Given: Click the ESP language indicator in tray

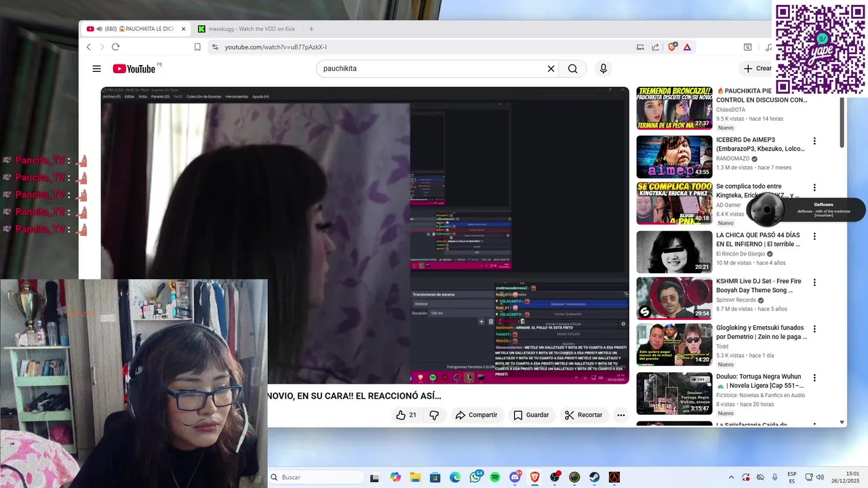Looking at the screenshot, I should (792, 477).
